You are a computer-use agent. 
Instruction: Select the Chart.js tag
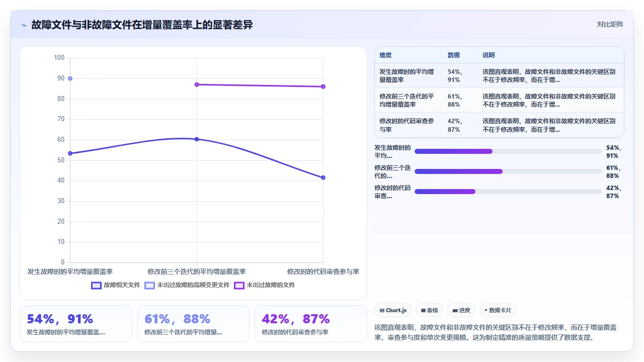pos(393,310)
